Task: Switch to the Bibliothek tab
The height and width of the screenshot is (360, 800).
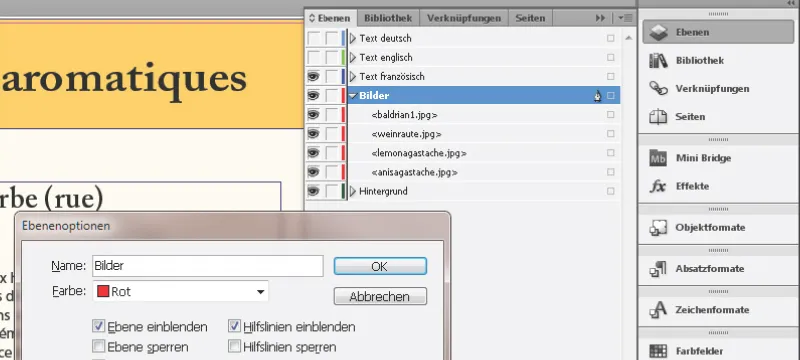Action: [388, 18]
